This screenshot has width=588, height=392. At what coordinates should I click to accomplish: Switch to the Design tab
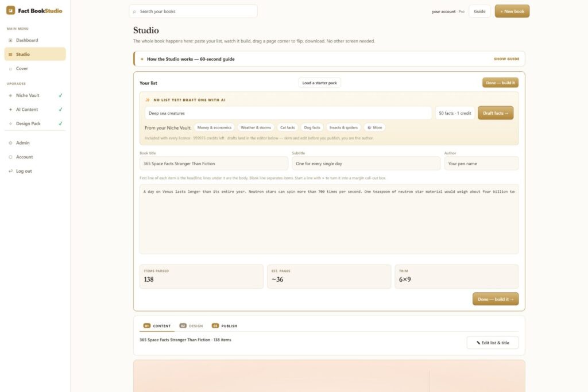tap(191, 326)
